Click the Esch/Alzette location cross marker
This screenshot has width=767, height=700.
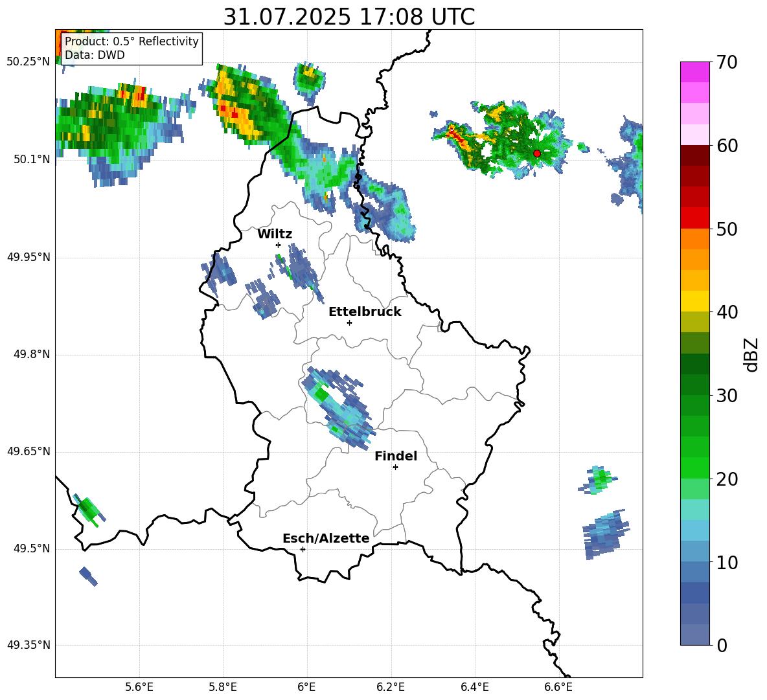(x=303, y=549)
